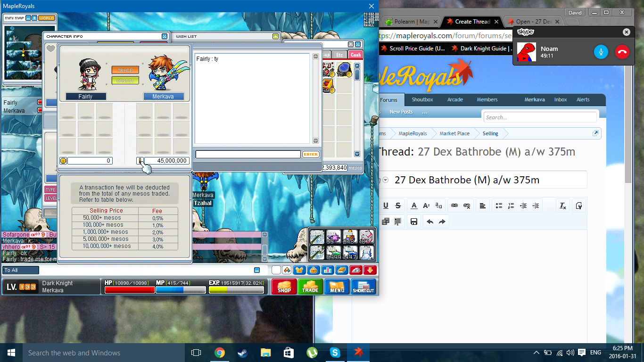The height and width of the screenshot is (362, 644).
Task: Click text alignment icon in editor
Action: click(483, 206)
